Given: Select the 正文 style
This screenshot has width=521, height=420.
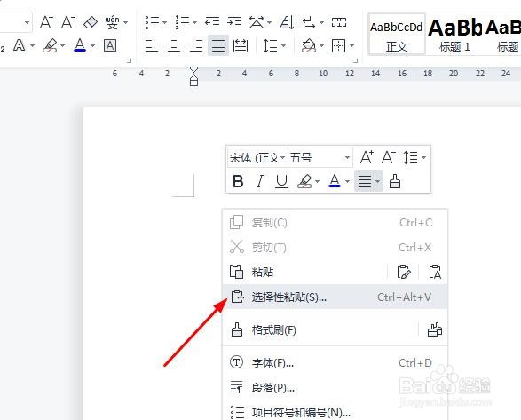Looking at the screenshot, I should tap(397, 34).
